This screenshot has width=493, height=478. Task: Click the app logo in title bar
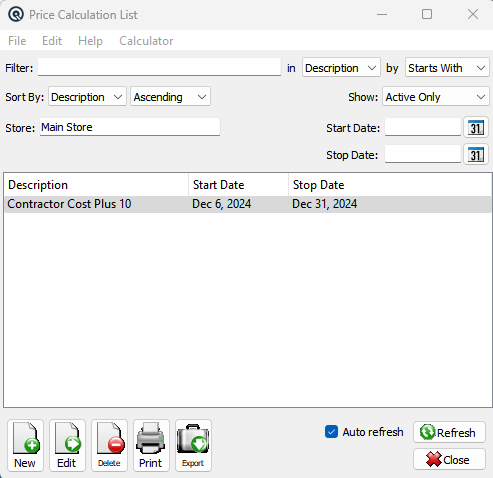[x=16, y=15]
